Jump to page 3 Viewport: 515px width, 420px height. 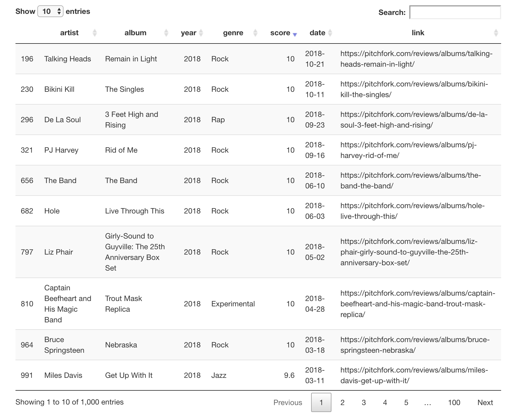pyautogui.click(x=364, y=402)
